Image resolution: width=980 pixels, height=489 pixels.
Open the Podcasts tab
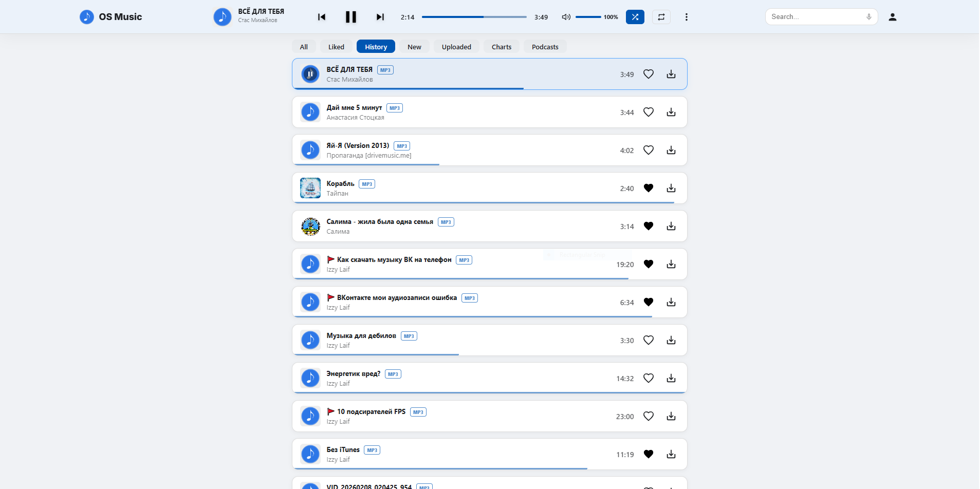point(545,47)
